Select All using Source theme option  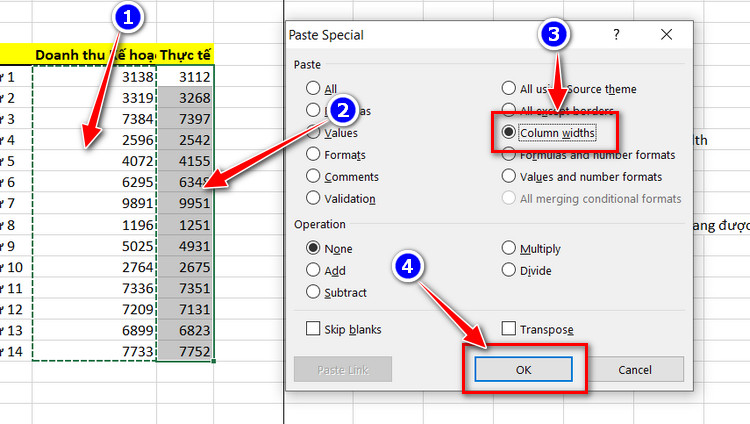click(x=508, y=88)
